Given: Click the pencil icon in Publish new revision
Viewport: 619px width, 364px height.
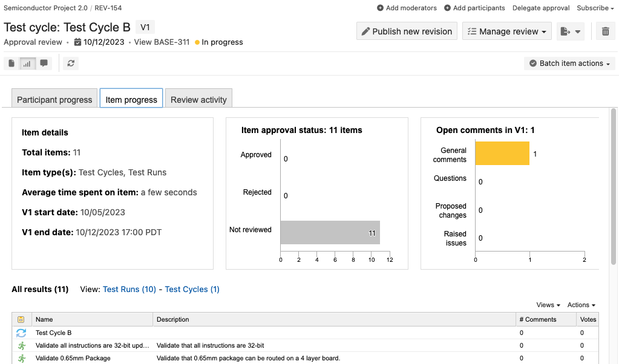Looking at the screenshot, I should [x=365, y=31].
